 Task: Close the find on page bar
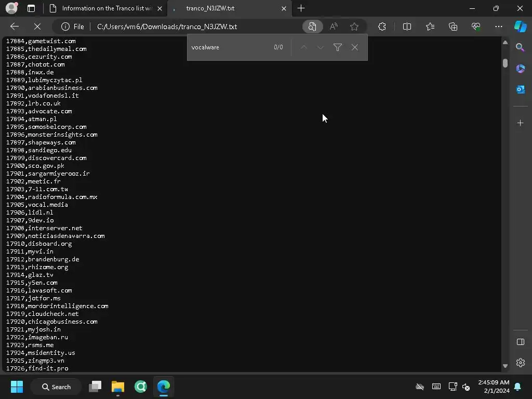[354, 47]
